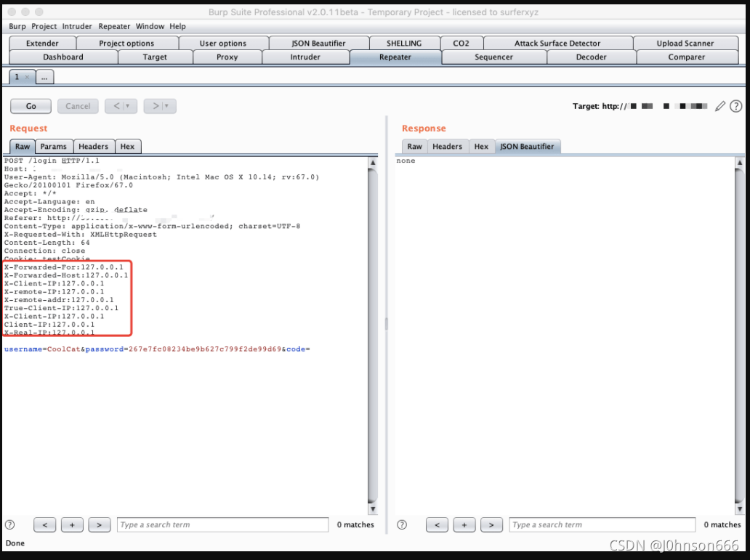750x560 pixels.
Task: Edit the target with the pencil icon
Action: 720,106
